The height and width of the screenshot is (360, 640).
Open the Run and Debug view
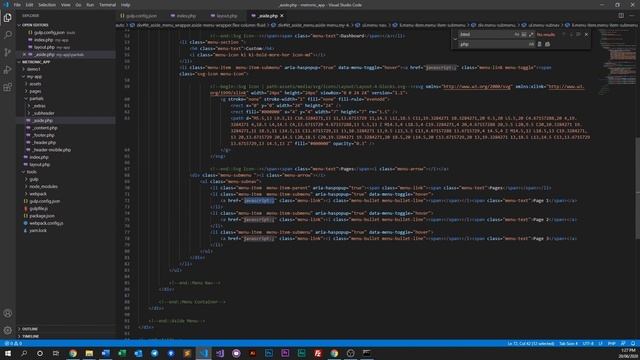tap(7, 70)
